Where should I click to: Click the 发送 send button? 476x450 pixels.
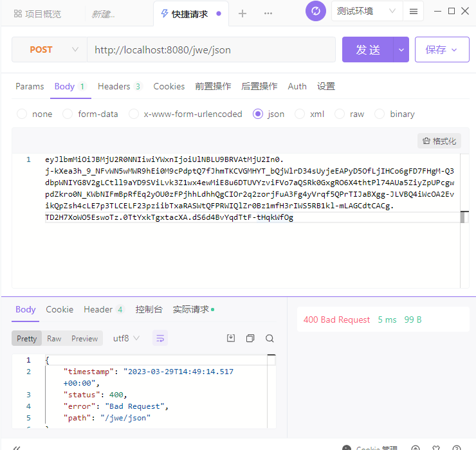pyautogui.click(x=368, y=50)
